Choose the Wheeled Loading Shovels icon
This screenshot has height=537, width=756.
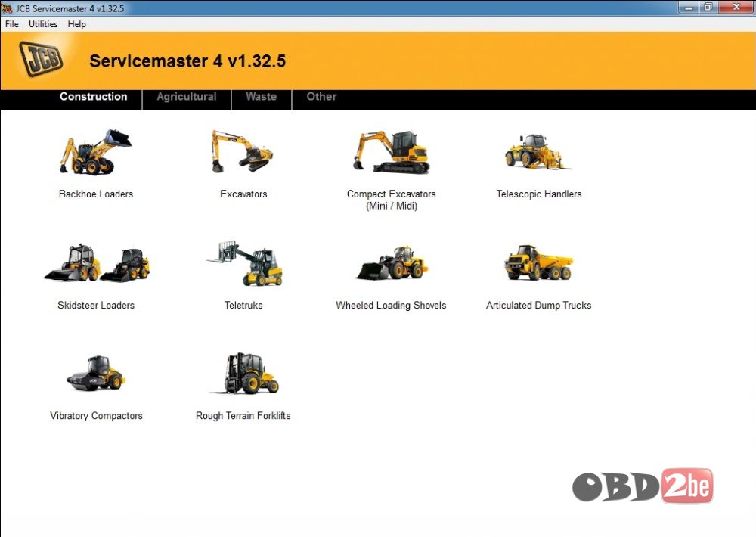(392, 263)
